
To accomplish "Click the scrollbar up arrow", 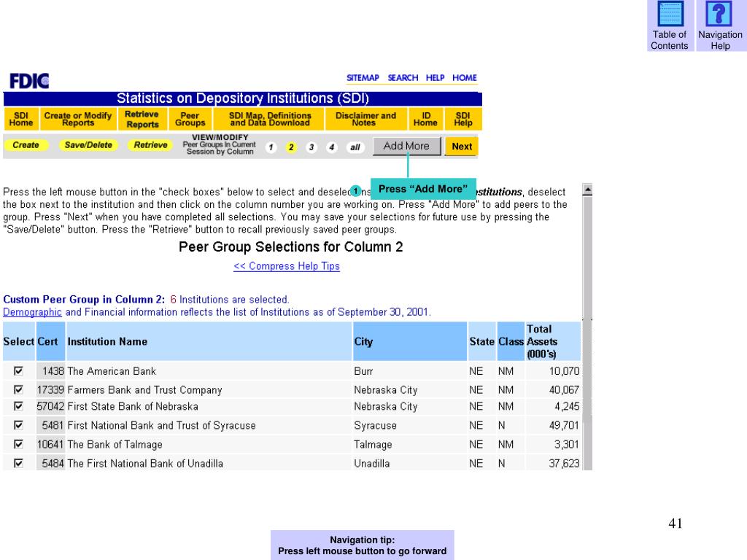I will 587,190.
